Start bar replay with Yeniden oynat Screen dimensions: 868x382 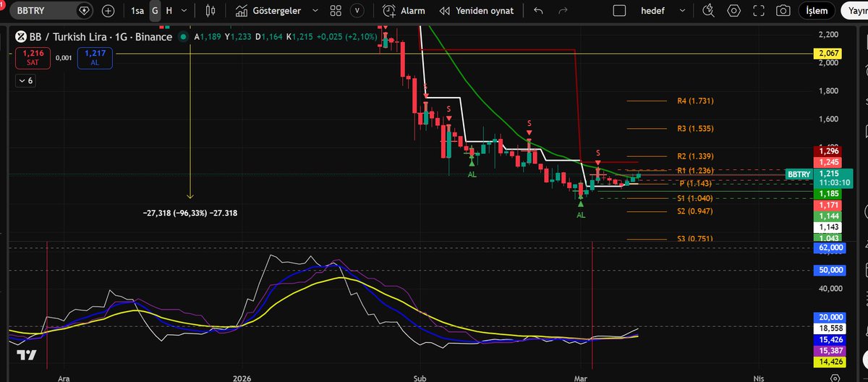point(476,11)
